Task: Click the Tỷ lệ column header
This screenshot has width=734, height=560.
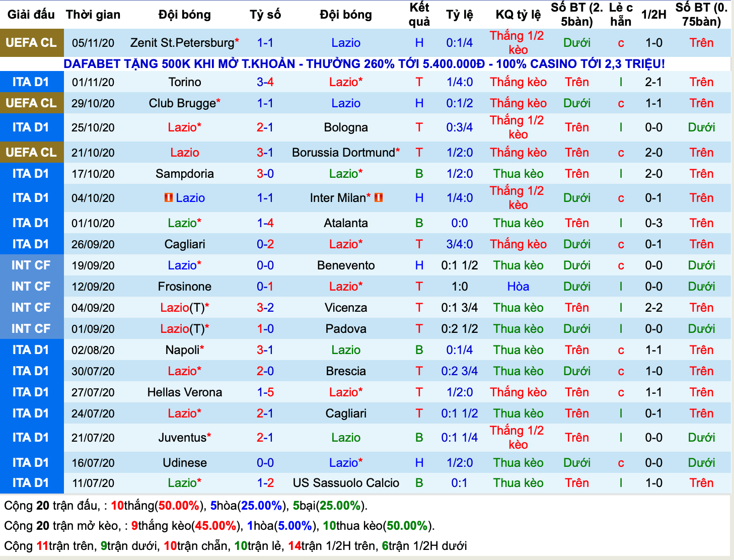Action: (x=460, y=15)
